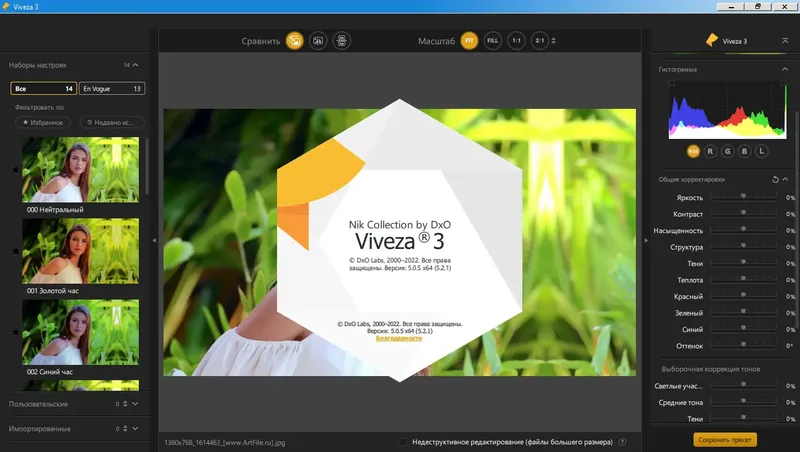Viewport: 800px width, 452px height.
Task: Apply 002 Синий час preset thumbnail
Action: pyautogui.click(x=80, y=332)
